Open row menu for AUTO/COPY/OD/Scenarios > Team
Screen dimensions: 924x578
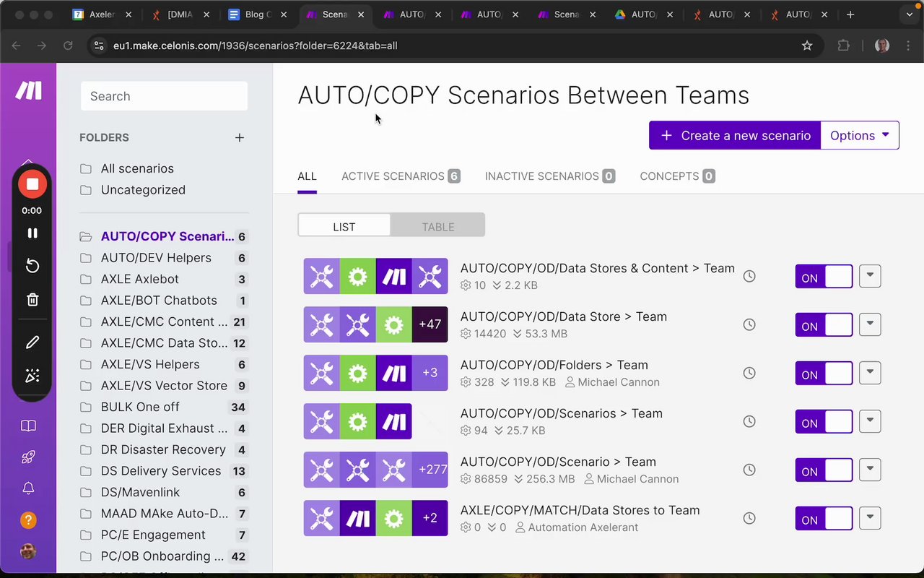point(870,421)
